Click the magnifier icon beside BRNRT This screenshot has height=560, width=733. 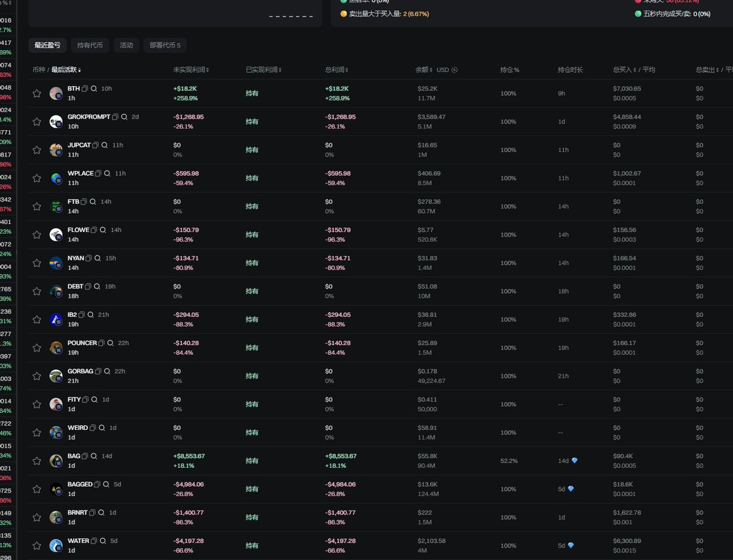(101, 513)
